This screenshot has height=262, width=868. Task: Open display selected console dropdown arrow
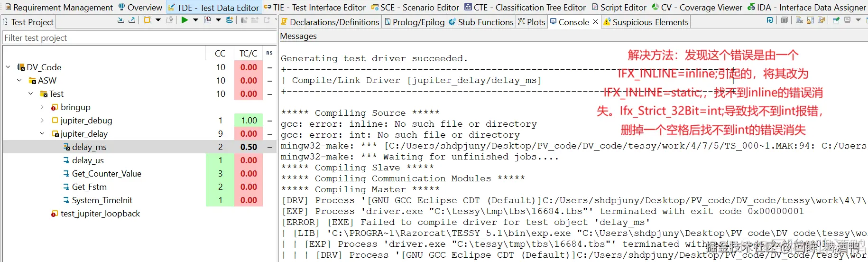858,20
